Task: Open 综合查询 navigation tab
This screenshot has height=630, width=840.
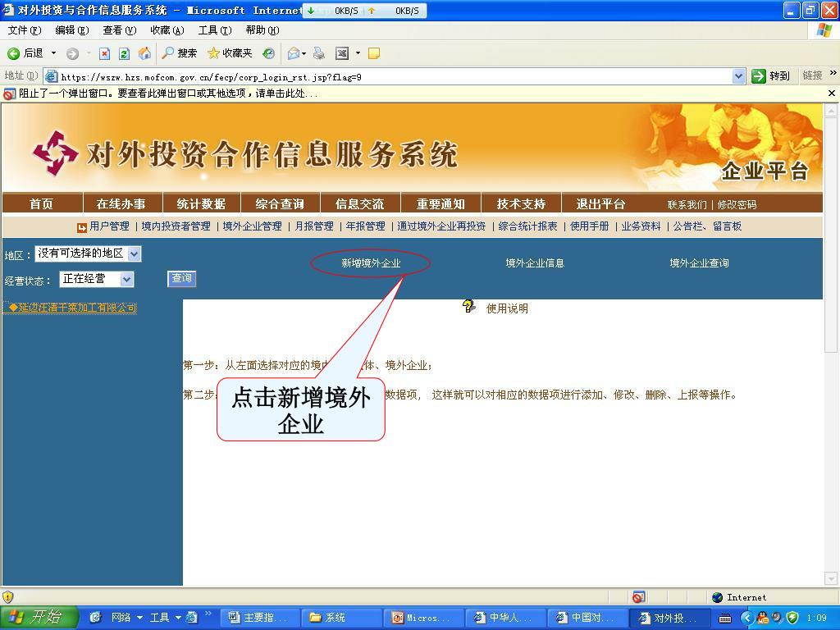Action: (x=280, y=204)
